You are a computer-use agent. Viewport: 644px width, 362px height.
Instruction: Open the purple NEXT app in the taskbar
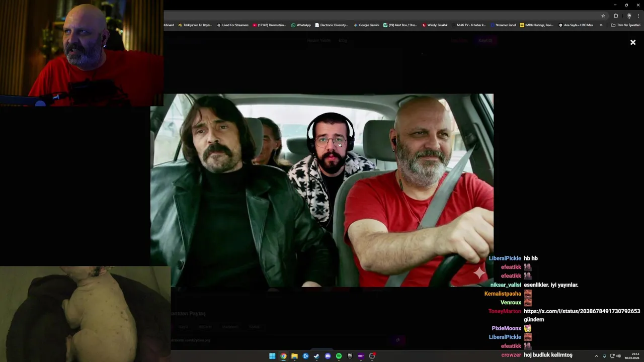pyautogui.click(x=361, y=356)
